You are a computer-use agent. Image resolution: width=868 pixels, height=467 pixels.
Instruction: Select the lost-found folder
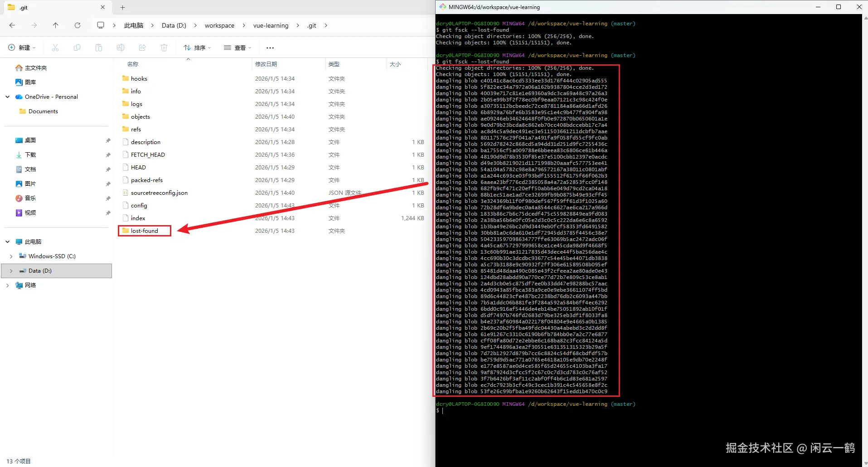click(x=144, y=231)
